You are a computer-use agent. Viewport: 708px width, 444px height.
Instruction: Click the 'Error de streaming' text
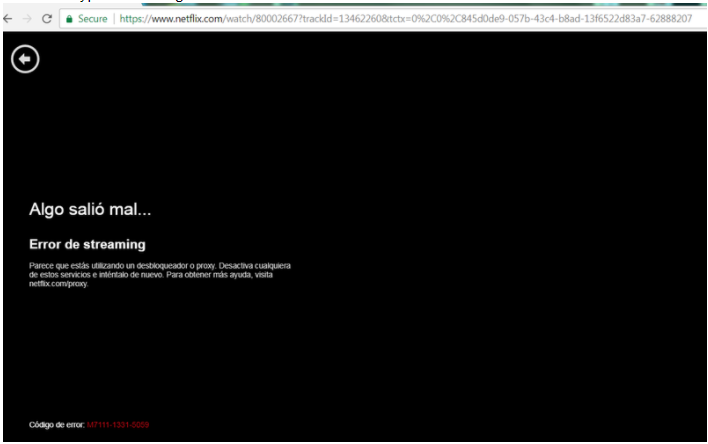[87, 244]
